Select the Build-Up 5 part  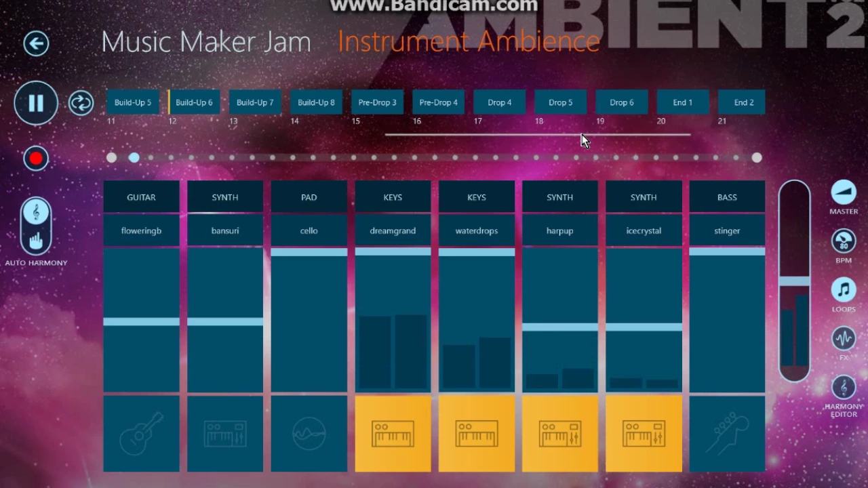point(133,102)
